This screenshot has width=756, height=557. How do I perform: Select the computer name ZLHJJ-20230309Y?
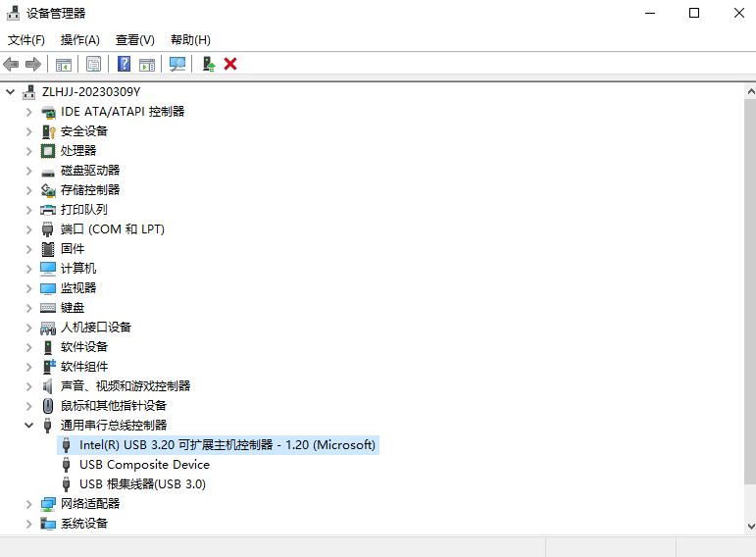point(91,91)
